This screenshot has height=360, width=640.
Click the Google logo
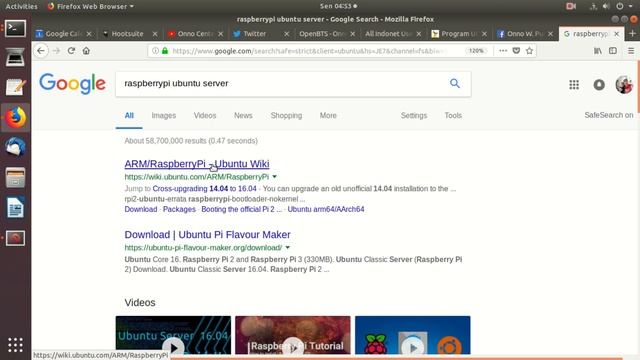(x=73, y=84)
